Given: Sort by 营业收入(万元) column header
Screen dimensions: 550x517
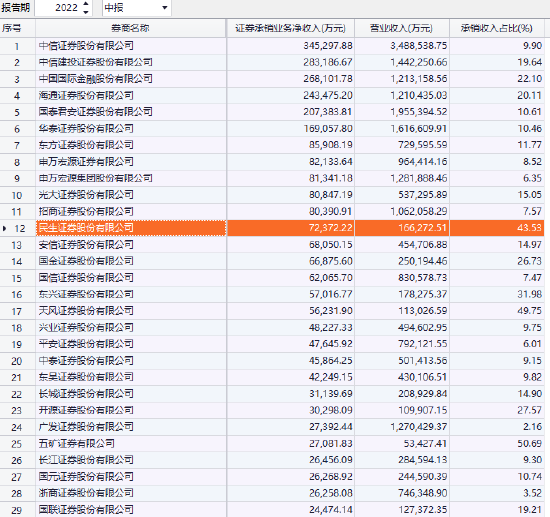Looking at the screenshot, I should point(402,28).
